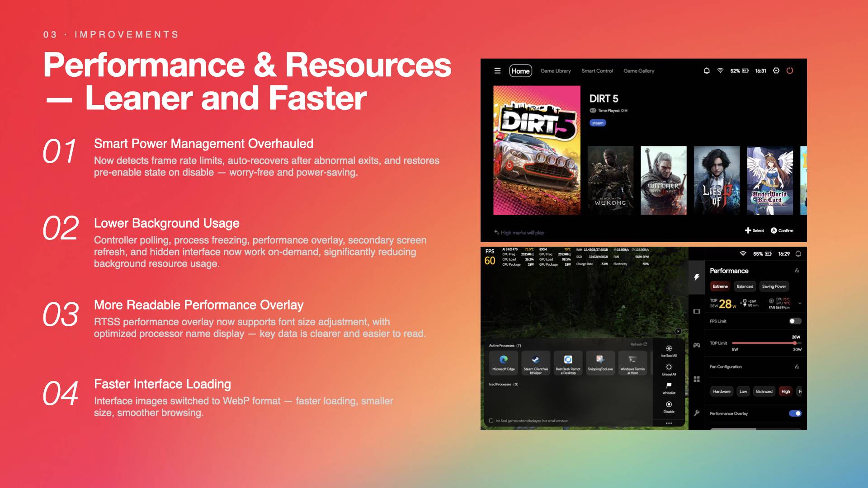Screen dimensions: 868x488
Task: Open the display screen sidebar icon
Action: 697,311
